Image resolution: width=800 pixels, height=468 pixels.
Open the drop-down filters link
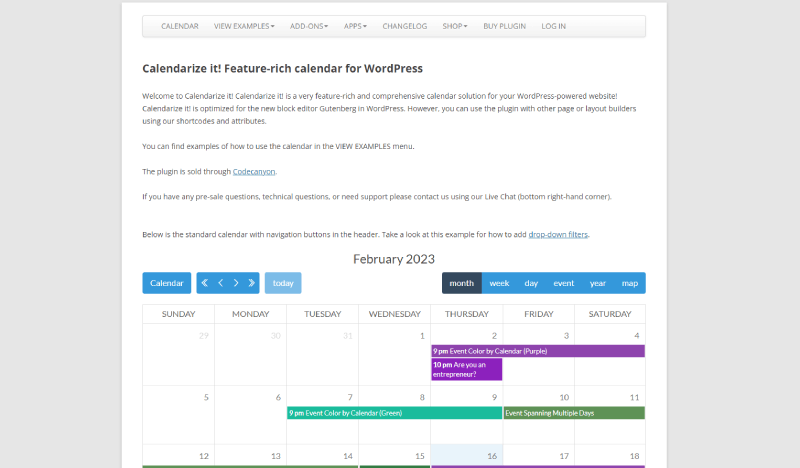[558, 234]
